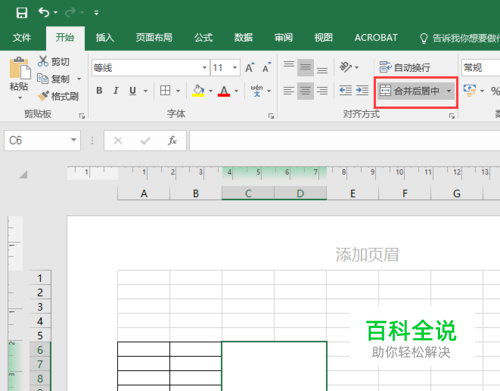The width and height of the screenshot is (500, 391).
Task: Increase font size with larger A icon
Action: (250, 68)
